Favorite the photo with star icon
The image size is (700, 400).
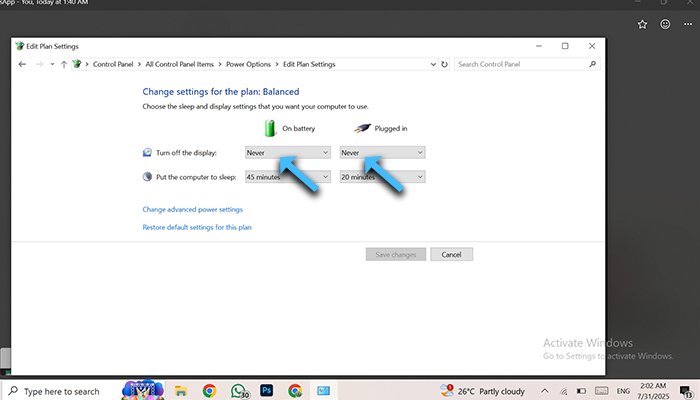[642, 24]
